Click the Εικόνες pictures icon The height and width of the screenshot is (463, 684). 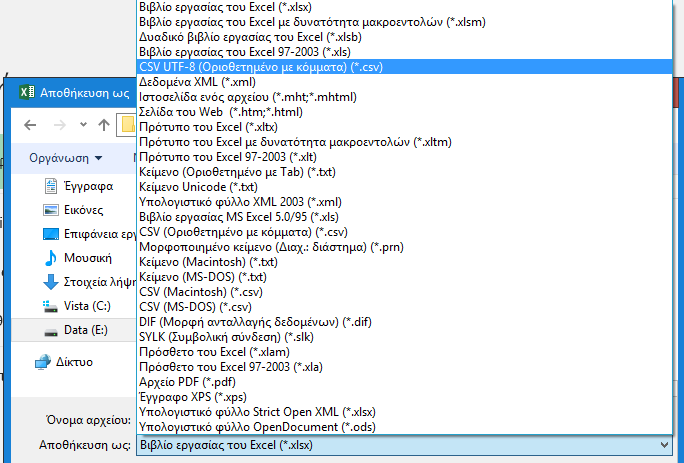click(x=52, y=210)
